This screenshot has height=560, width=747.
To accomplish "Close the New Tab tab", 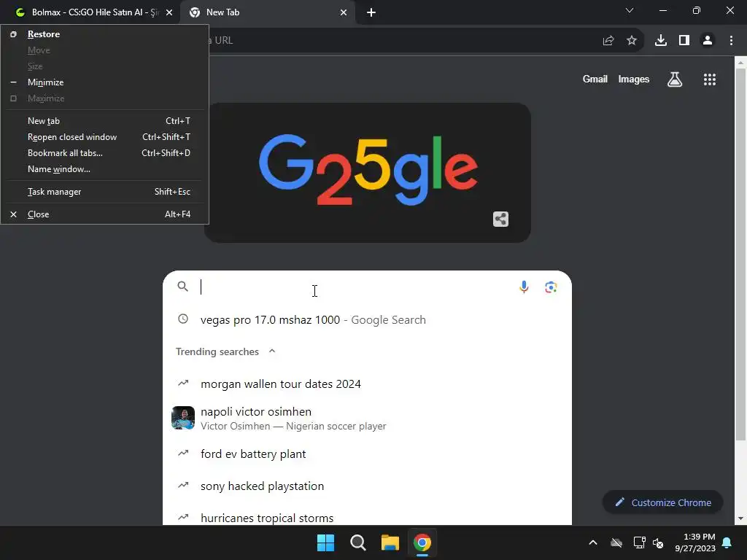I will [344, 12].
